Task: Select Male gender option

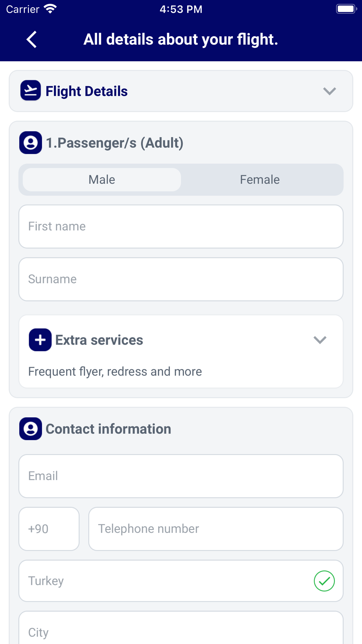Action: (102, 180)
